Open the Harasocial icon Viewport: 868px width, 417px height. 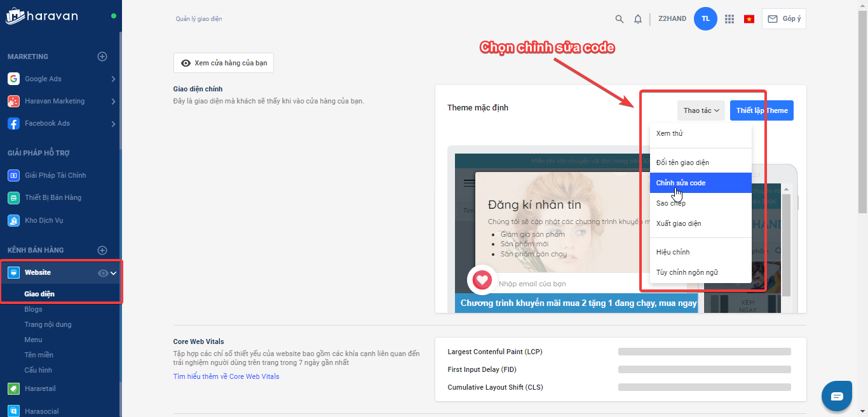(x=13, y=411)
